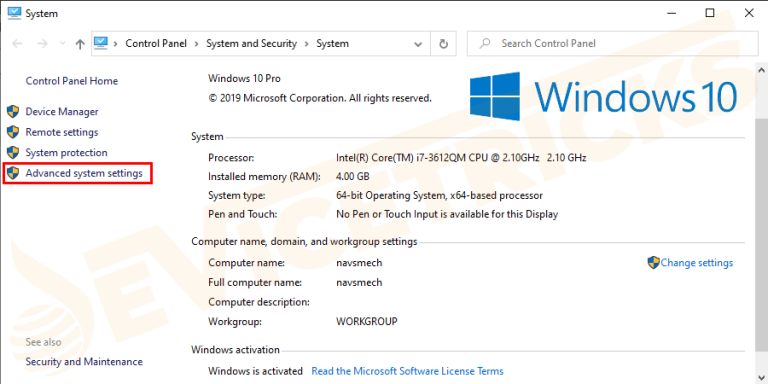Click the search magnifier icon
Screen dimensions: 768x384
(485, 44)
